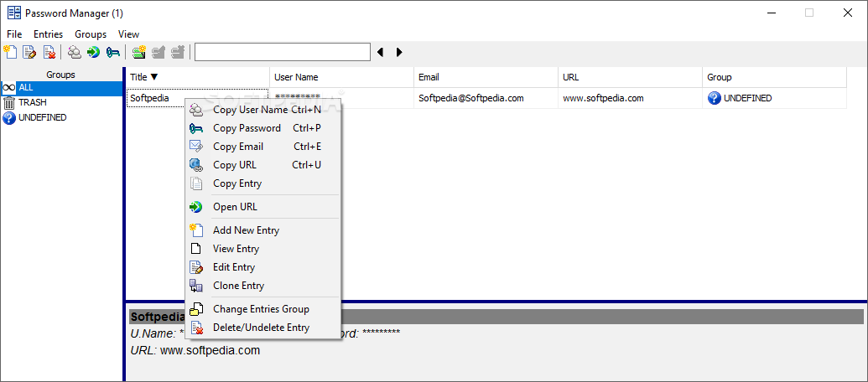The width and height of the screenshot is (868, 382).
Task: Click the grayed-out Edit Group toolbar icon
Action: pos(159,52)
